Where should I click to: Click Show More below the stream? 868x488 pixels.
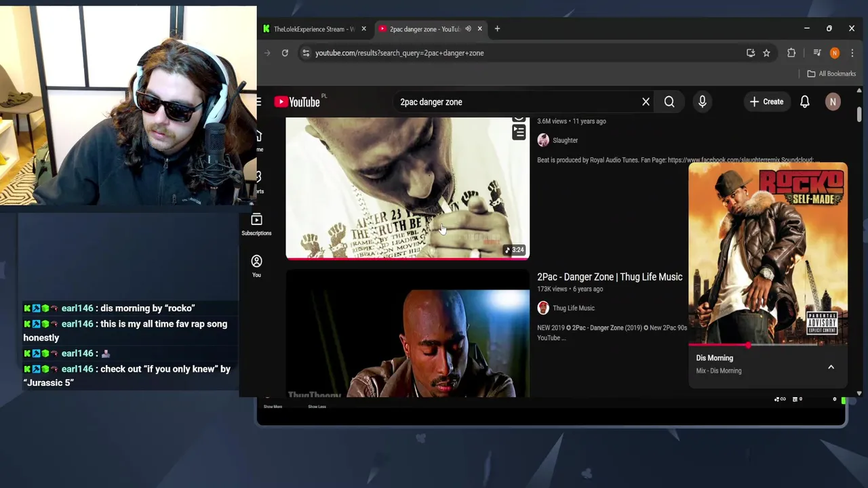pyautogui.click(x=273, y=407)
